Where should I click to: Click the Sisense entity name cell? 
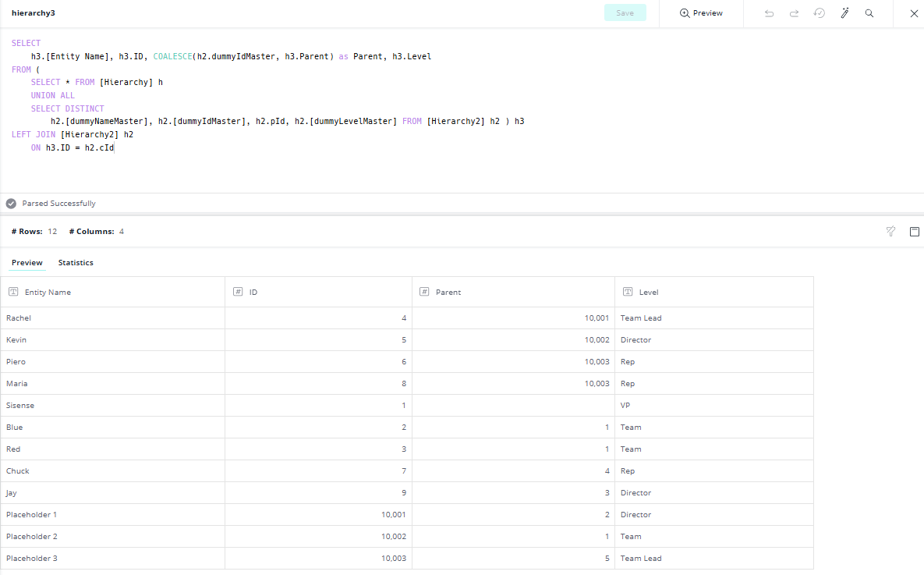point(20,406)
